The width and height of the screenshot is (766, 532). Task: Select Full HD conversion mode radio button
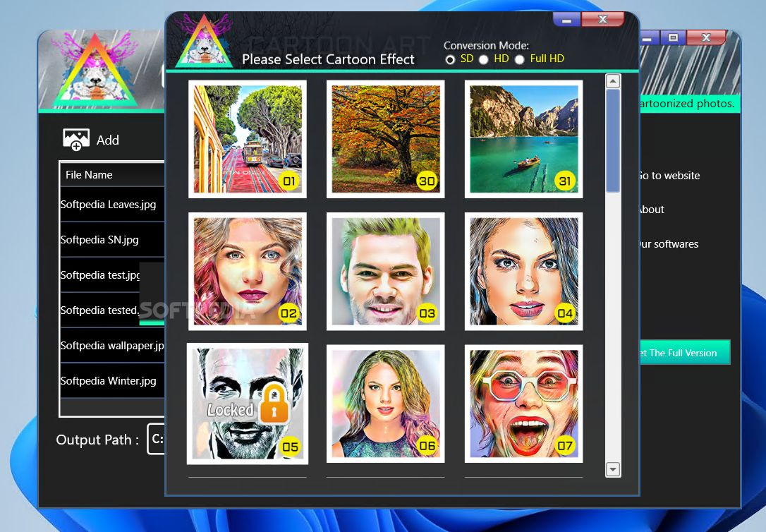(520, 59)
